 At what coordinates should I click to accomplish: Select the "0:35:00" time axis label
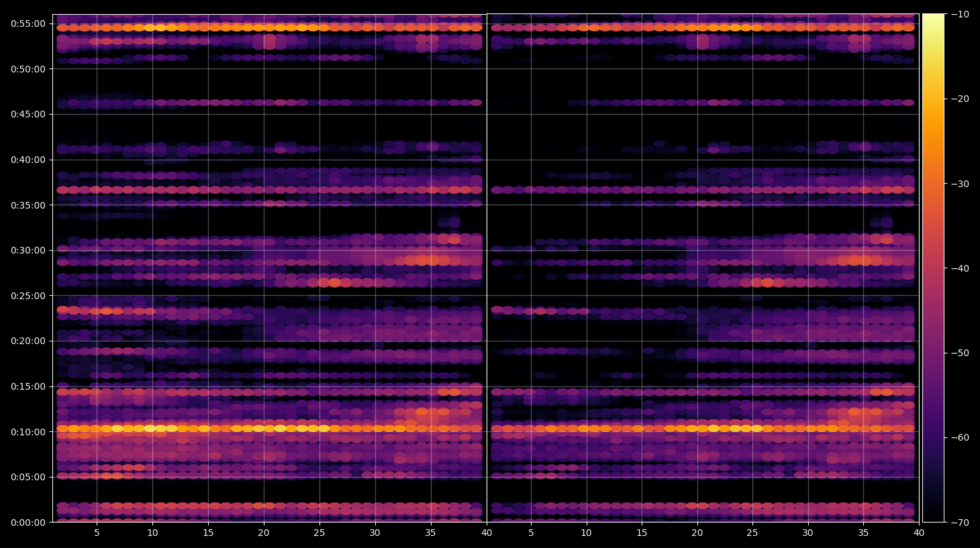point(28,205)
